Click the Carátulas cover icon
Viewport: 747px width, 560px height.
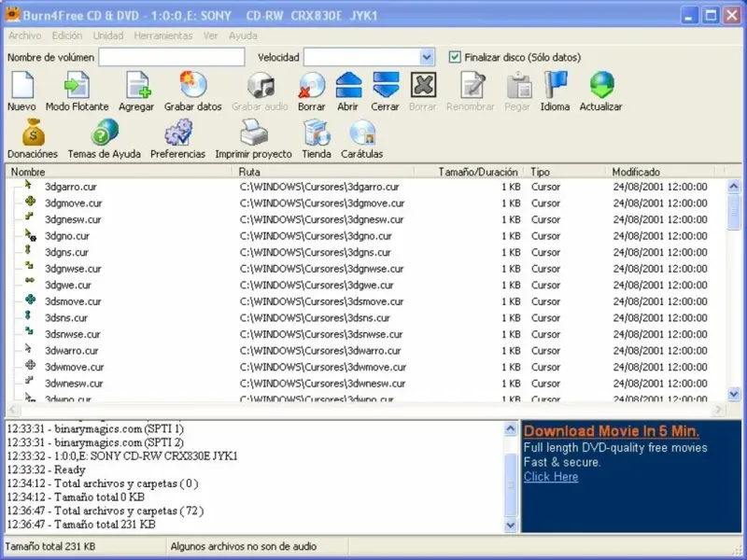click(x=361, y=133)
